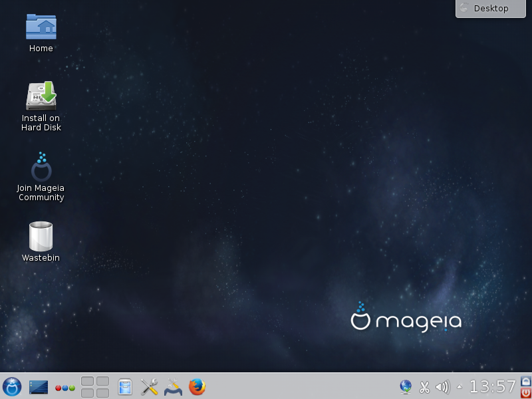The height and width of the screenshot is (399, 532).
Task: Open Klipper clipboard scissors icon
Action: [x=424, y=386]
